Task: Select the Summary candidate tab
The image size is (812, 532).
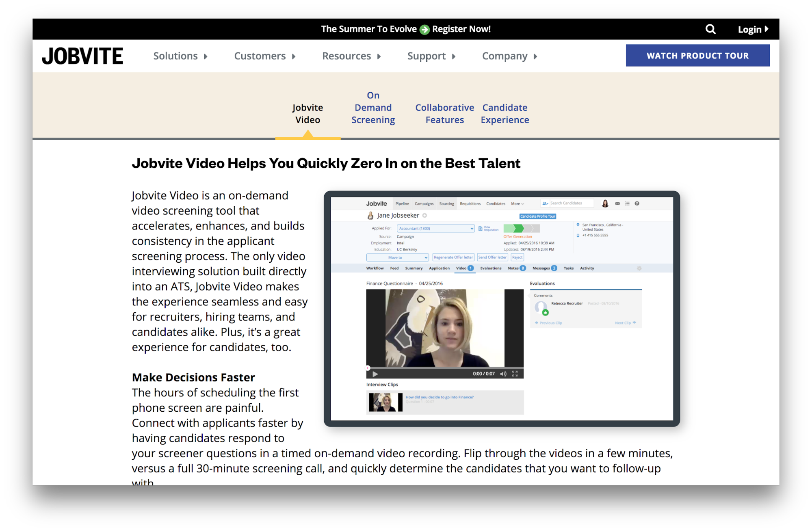Action: 414,268
